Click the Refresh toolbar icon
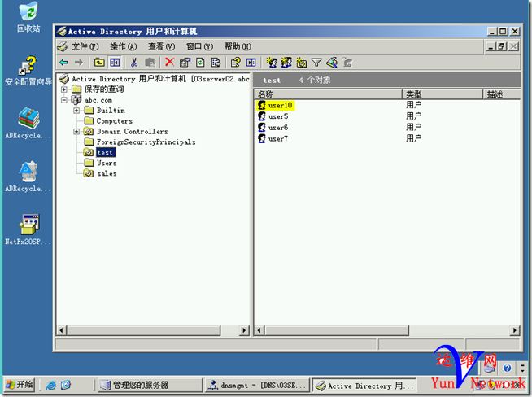Viewport: 532px width, 397px height. (201, 63)
